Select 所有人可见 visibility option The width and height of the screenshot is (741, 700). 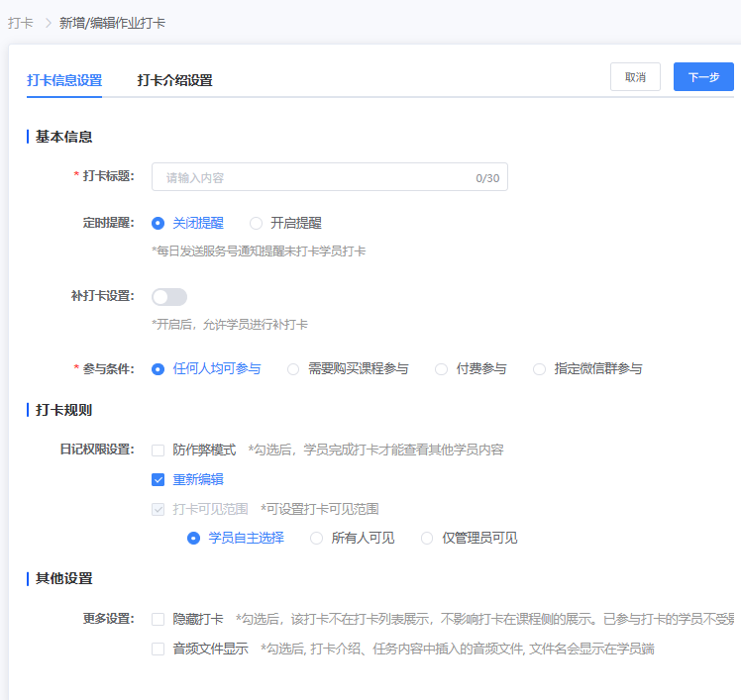pos(317,539)
